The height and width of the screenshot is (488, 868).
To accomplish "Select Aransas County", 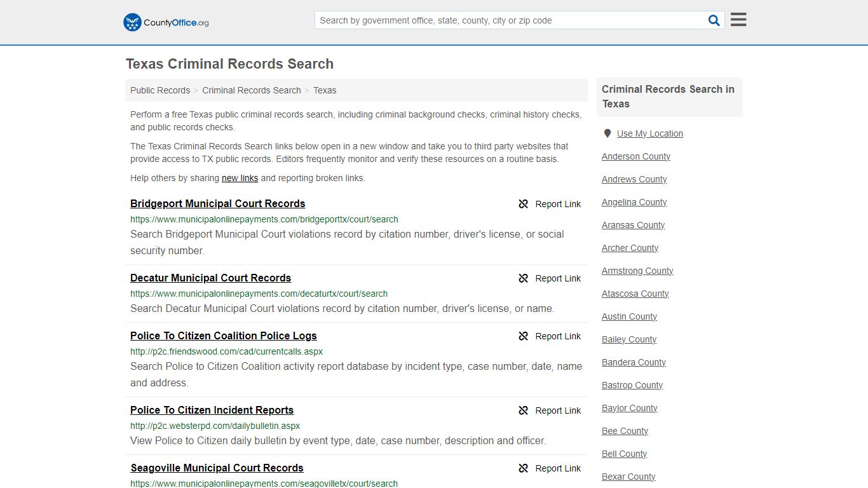I will coord(634,225).
